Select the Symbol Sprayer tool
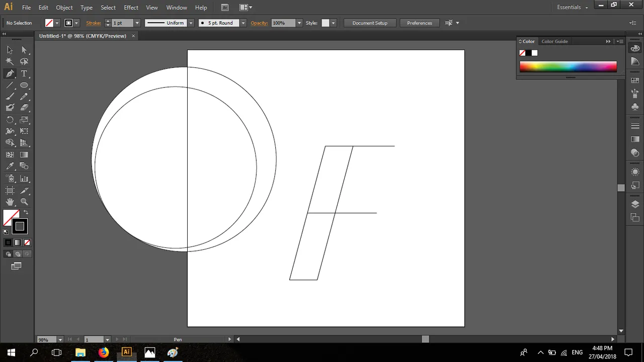The image size is (644, 362). point(10,178)
